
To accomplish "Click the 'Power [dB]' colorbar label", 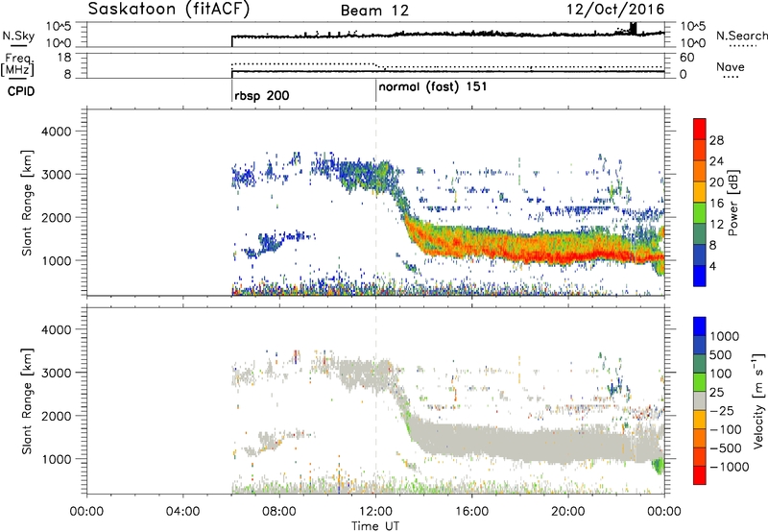I will tap(732, 203).
